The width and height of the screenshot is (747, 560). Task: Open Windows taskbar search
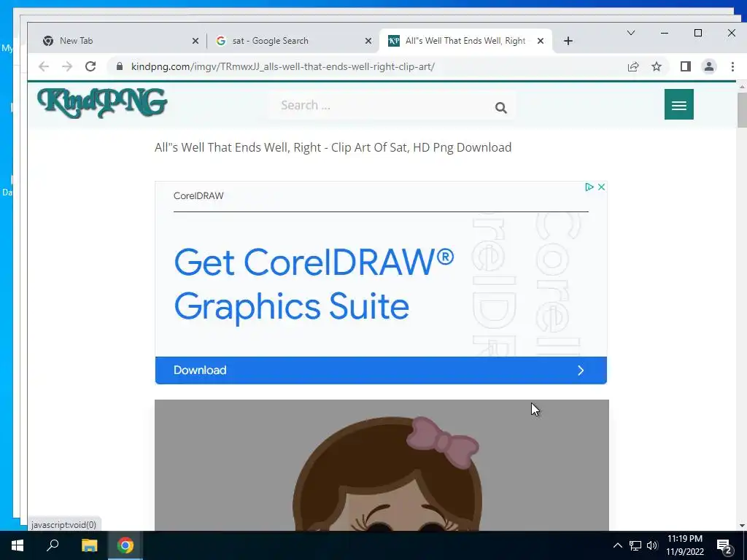(x=53, y=545)
